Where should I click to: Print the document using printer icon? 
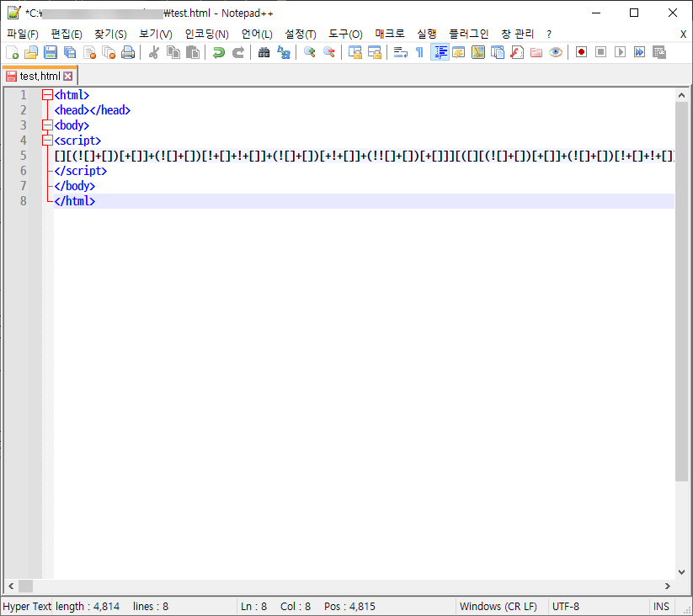(x=128, y=52)
